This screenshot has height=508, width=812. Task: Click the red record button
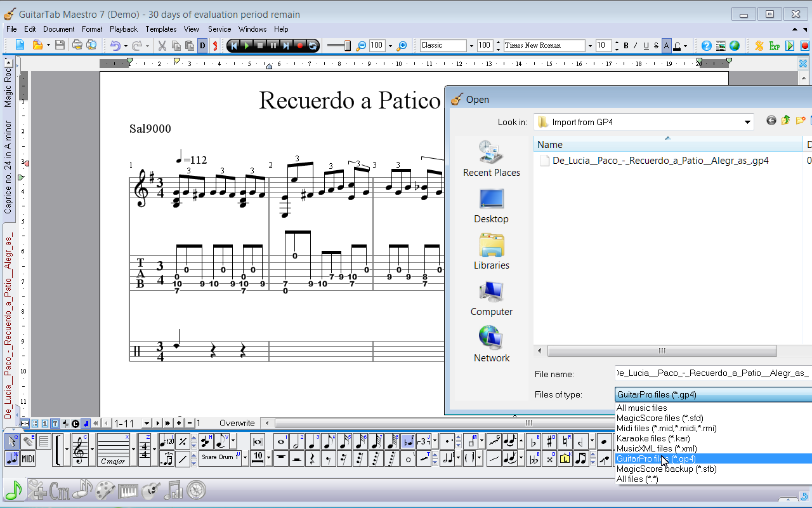(300, 45)
